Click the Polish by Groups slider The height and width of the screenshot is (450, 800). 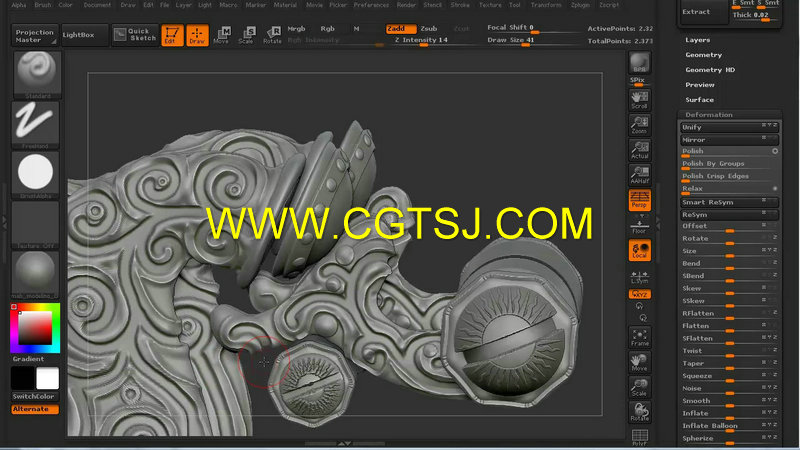[729, 164]
